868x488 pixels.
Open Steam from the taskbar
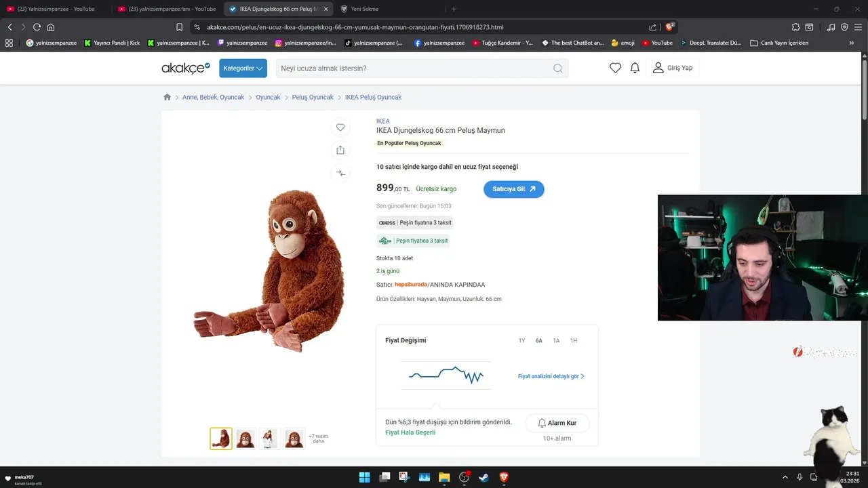[484, 477]
